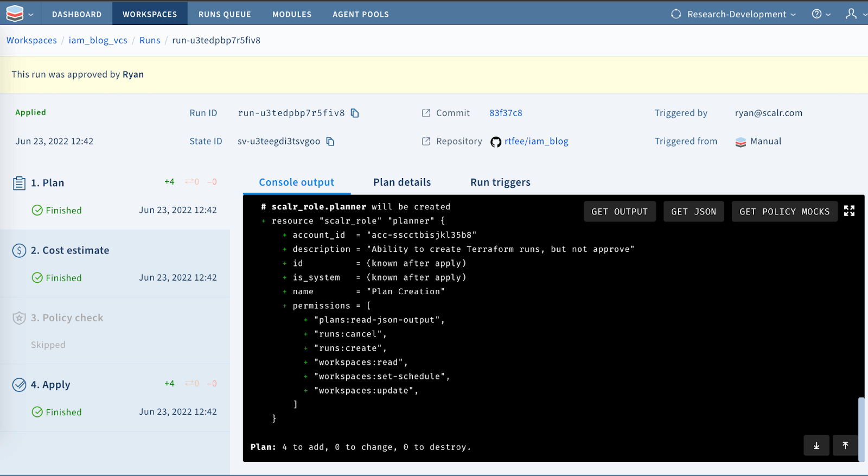868x476 pixels.
Task: Open the help question mark menu
Action: tap(821, 14)
